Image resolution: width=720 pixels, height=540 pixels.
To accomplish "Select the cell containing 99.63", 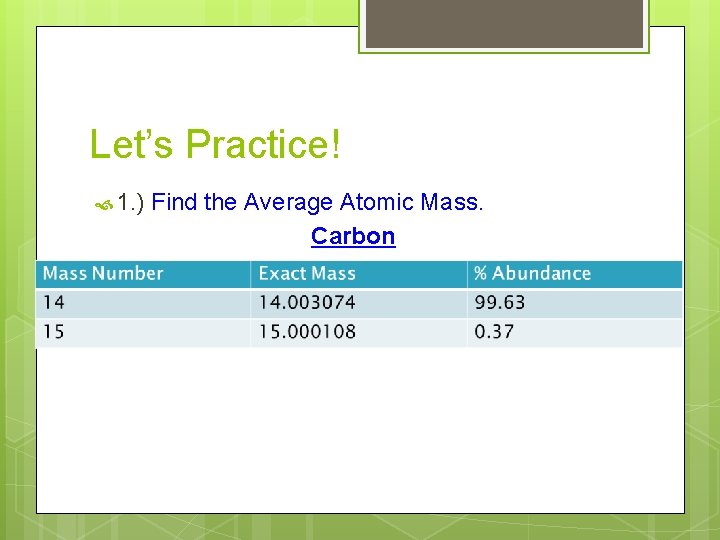I will tap(575, 303).
